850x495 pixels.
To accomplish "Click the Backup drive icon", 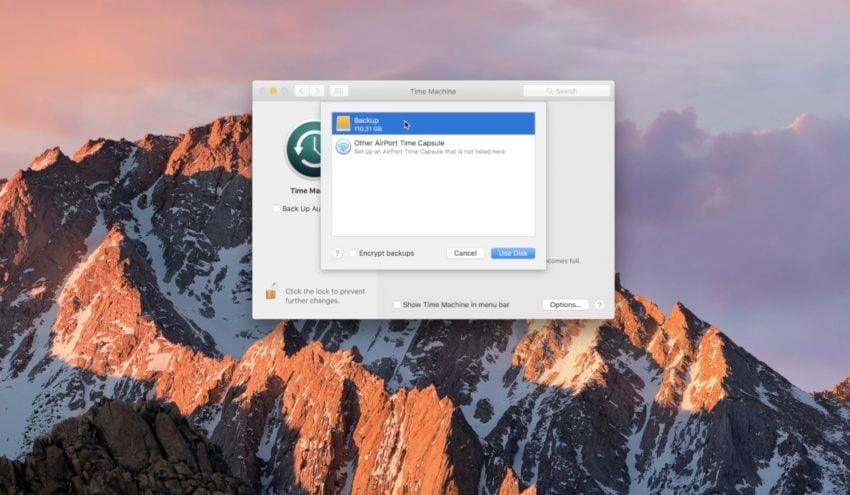I will point(343,124).
